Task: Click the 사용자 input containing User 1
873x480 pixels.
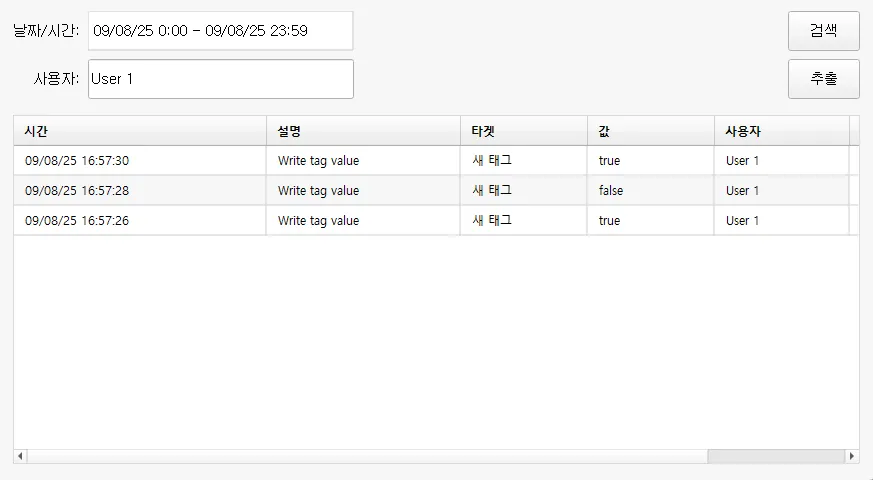Action: pyautogui.click(x=220, y=79)
